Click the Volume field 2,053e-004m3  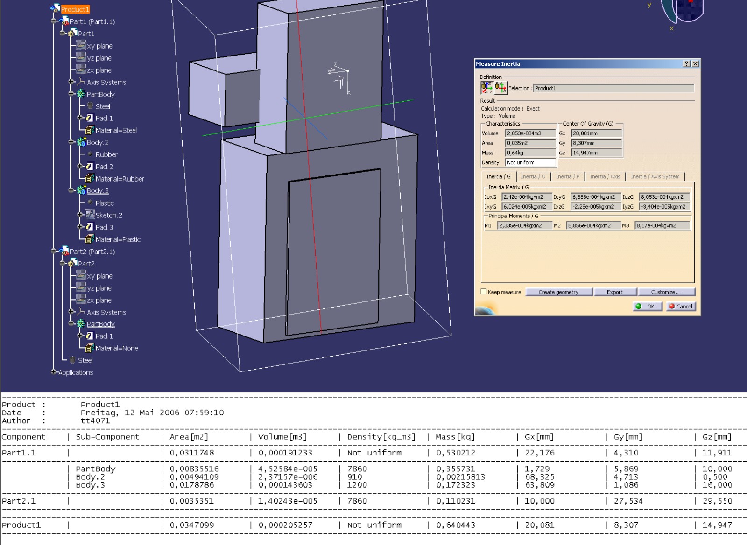pyautogui.click(x=530, y=133)
